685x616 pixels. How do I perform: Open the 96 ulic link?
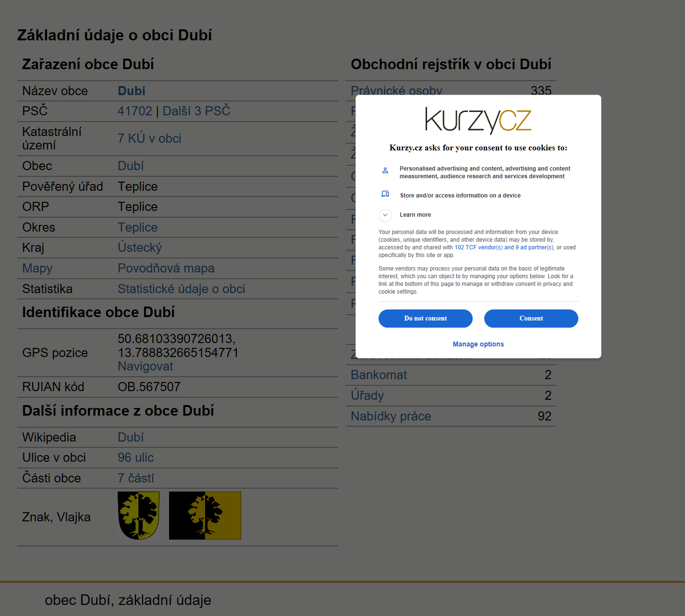point(136,457)
